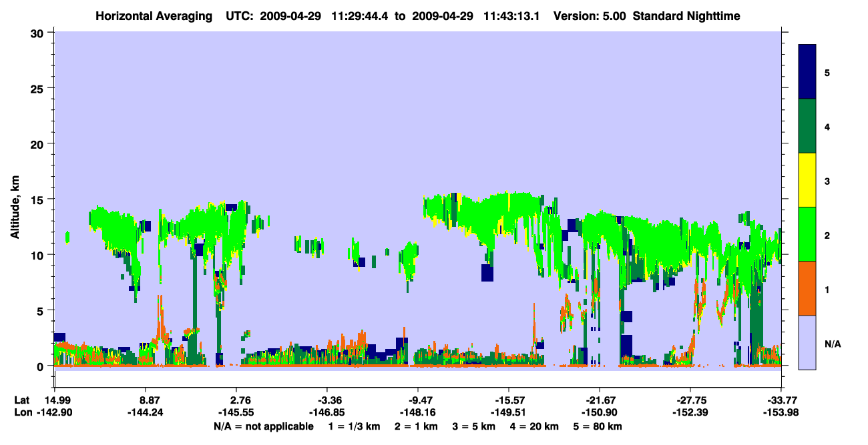The width and height of the screenshot is (868, 445).
Task: Click the orange level 1 color swatch
Action: tap(807, 288)
